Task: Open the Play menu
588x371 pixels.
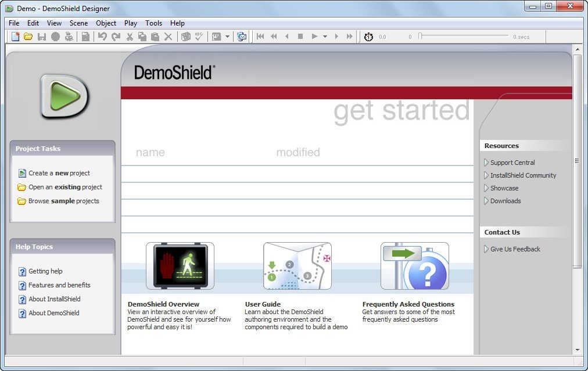Action: click(131, 23)
